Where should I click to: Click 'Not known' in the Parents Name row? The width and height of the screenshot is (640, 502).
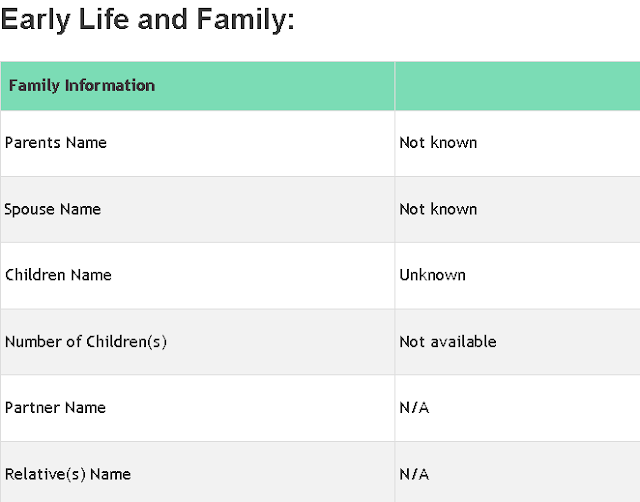point(438,143)
